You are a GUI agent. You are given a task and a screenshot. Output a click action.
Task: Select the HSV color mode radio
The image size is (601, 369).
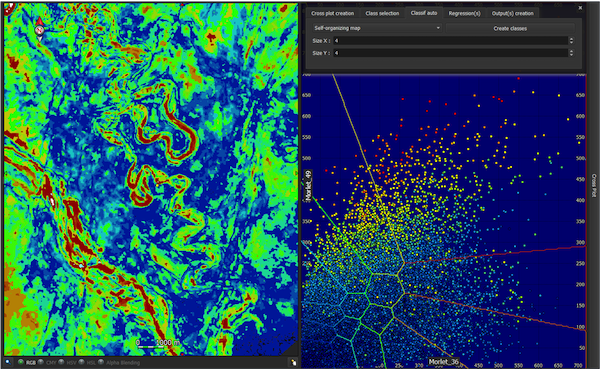[61, 362]
